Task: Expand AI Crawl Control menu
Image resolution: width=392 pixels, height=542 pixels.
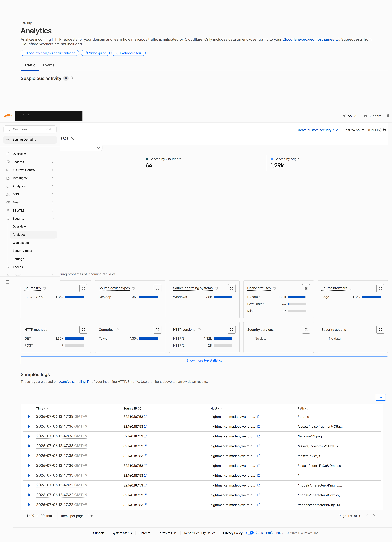Action: coord(53,170)
